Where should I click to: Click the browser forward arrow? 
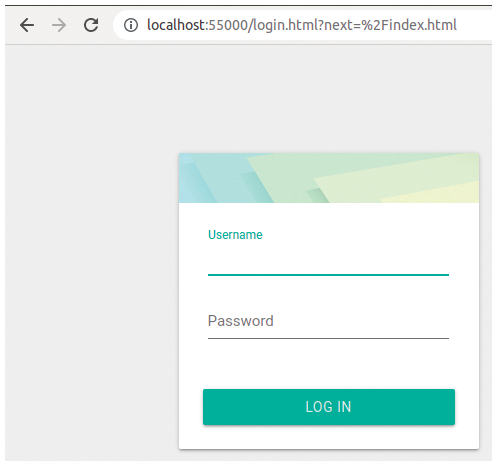59,25
